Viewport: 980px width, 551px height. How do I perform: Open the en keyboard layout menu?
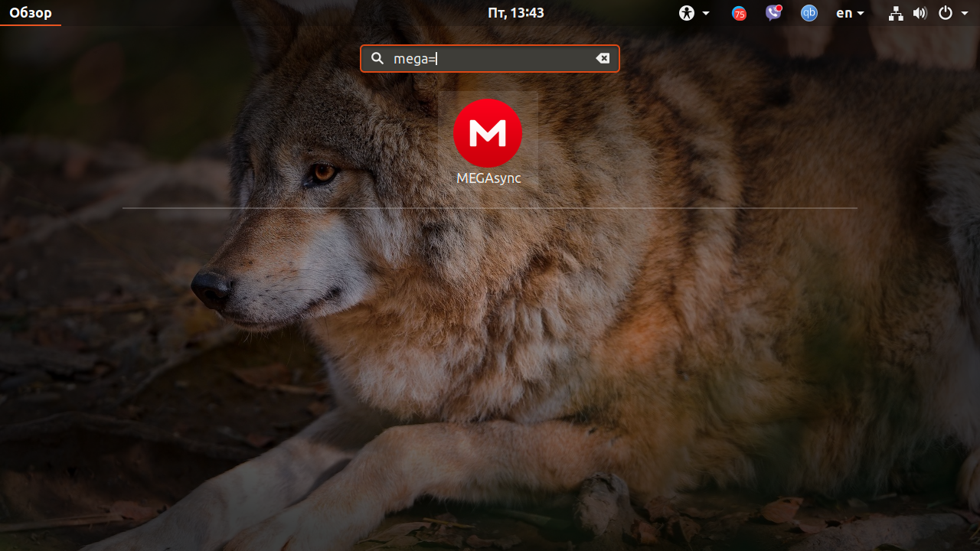click(850, 13)
